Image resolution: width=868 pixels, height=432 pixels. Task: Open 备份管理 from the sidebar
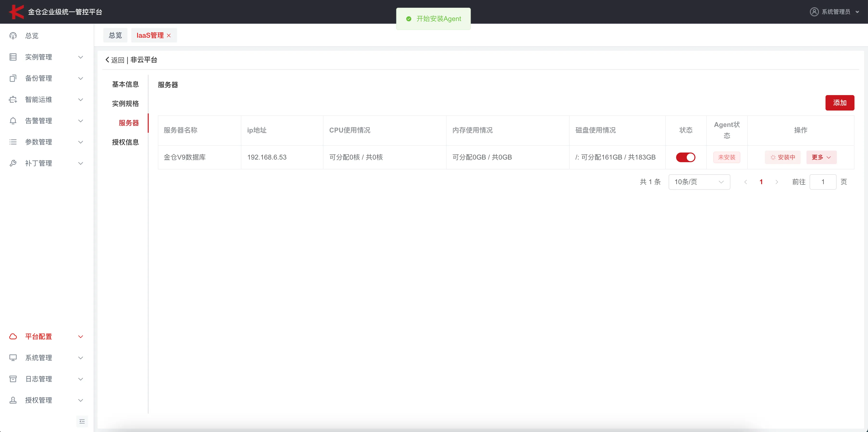(x=13, y=78)
